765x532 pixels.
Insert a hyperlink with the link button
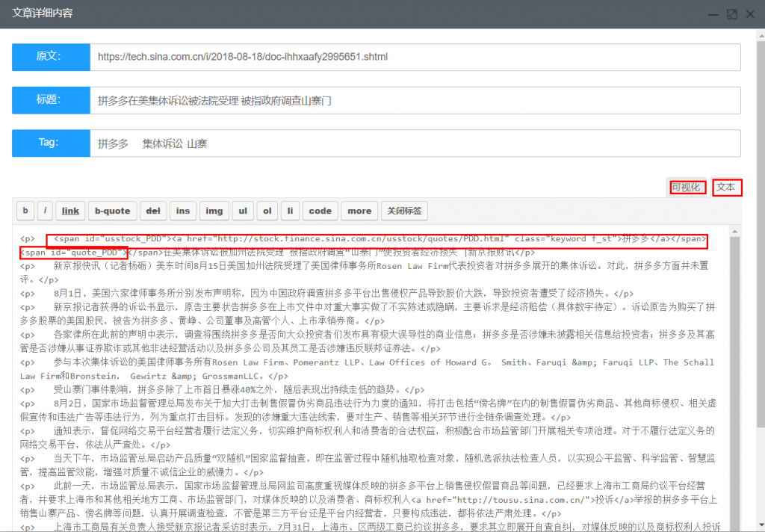[70, 211]
